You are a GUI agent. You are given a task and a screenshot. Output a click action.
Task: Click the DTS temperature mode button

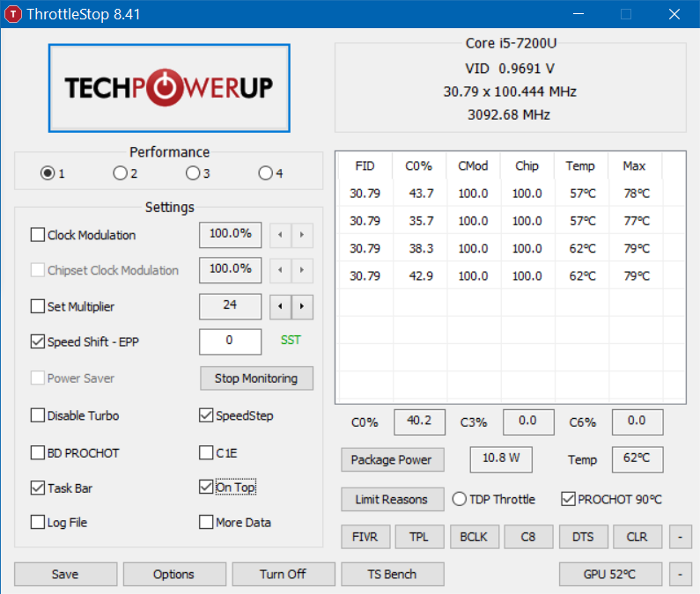583,537
